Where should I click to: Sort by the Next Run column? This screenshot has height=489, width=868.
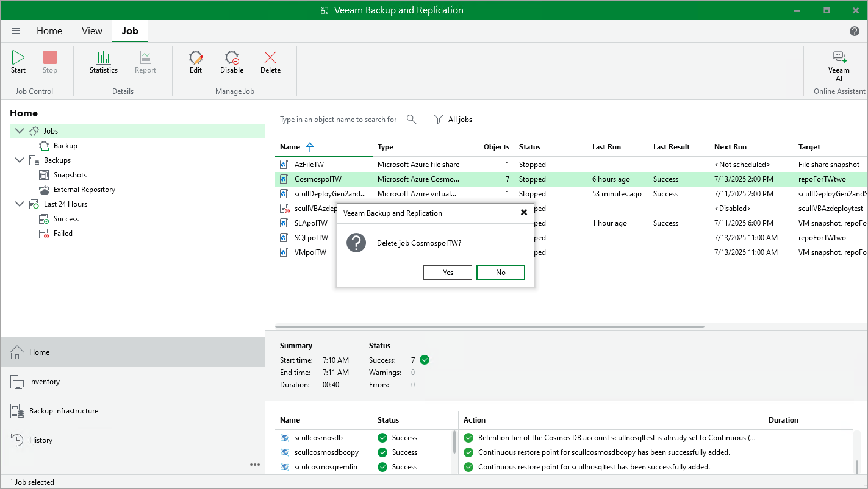[x=730, y=147]
